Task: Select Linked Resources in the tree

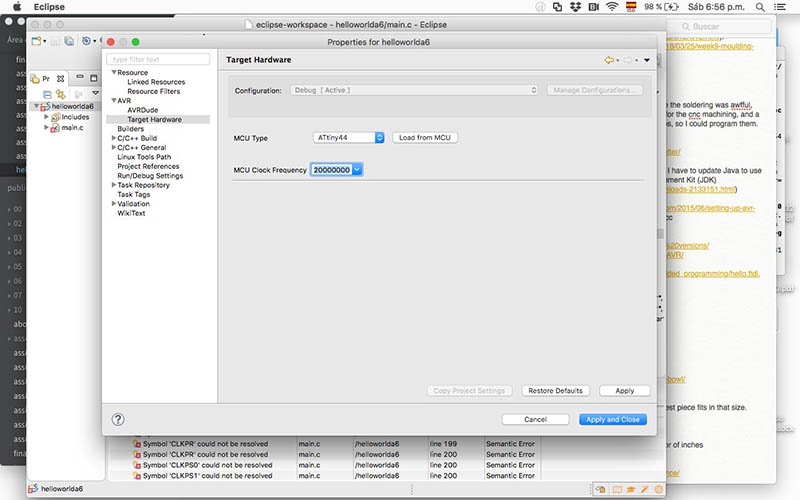Action: 156,82
